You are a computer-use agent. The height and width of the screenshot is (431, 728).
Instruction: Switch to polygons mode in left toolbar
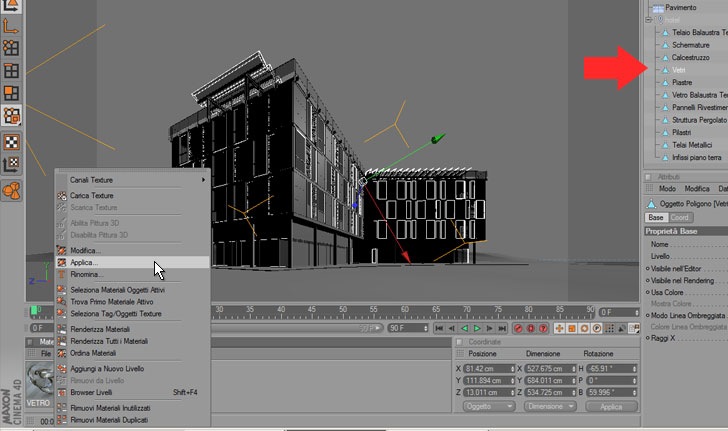11,93
